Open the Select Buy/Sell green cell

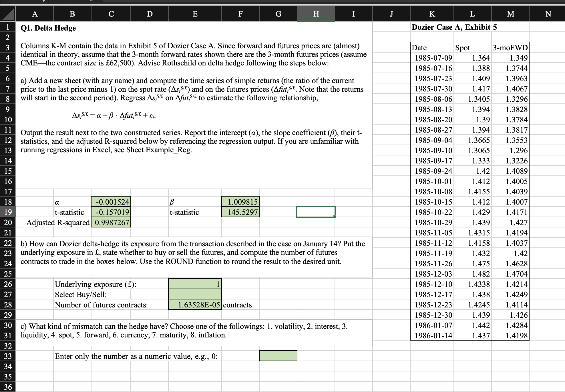coord(195,294)
